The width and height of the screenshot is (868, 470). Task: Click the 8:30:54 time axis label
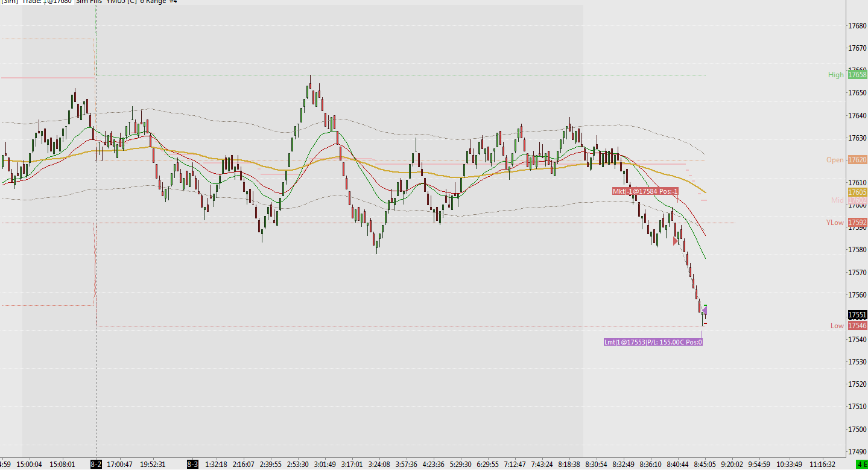tap(596, 465)
